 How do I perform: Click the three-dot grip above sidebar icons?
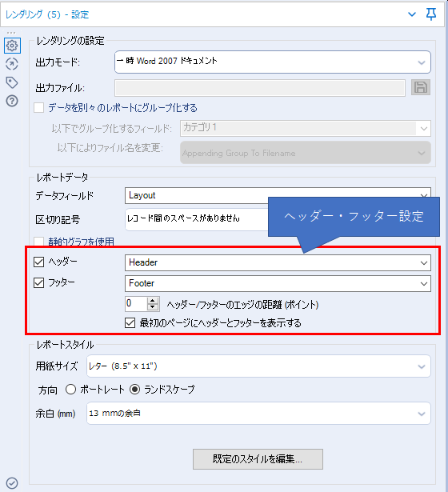pyautogui.click(x=11, y=33)
